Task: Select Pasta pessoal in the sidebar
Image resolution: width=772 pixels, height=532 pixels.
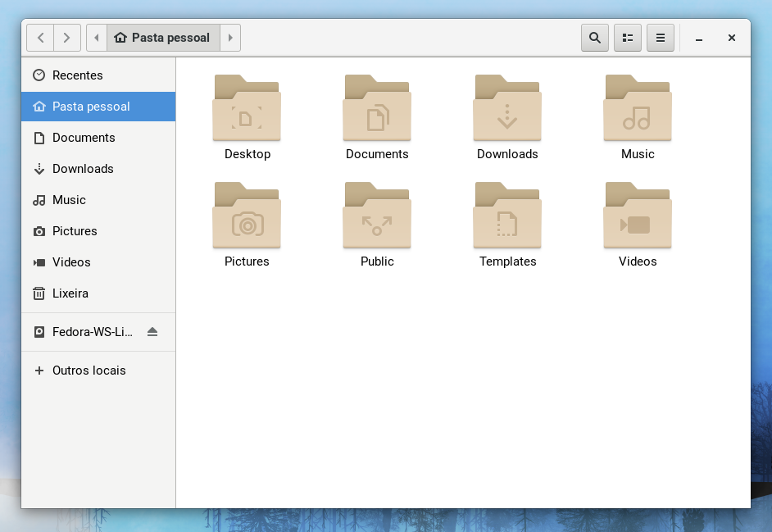Action: pyautogui.click(x=98, y=107)
